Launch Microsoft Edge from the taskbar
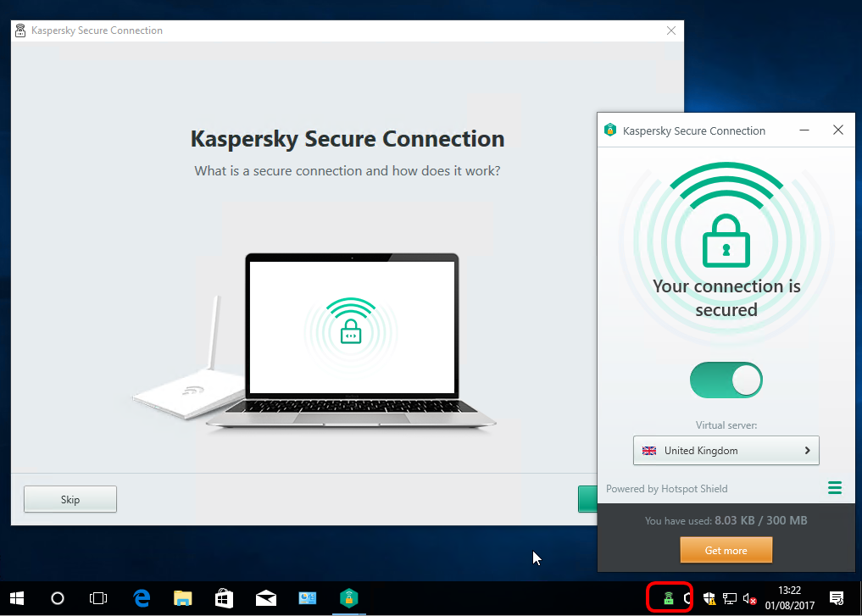 (142, 598)
